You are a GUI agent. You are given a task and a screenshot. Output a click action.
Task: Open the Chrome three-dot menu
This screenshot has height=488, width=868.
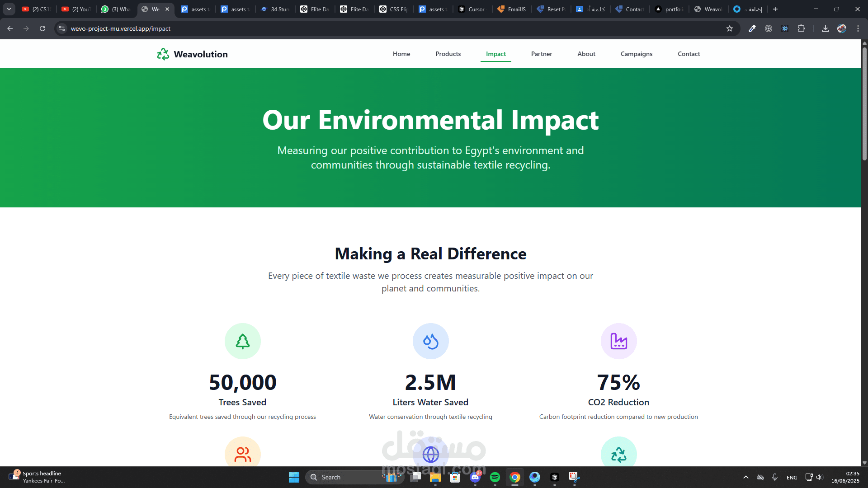point(858,28)
